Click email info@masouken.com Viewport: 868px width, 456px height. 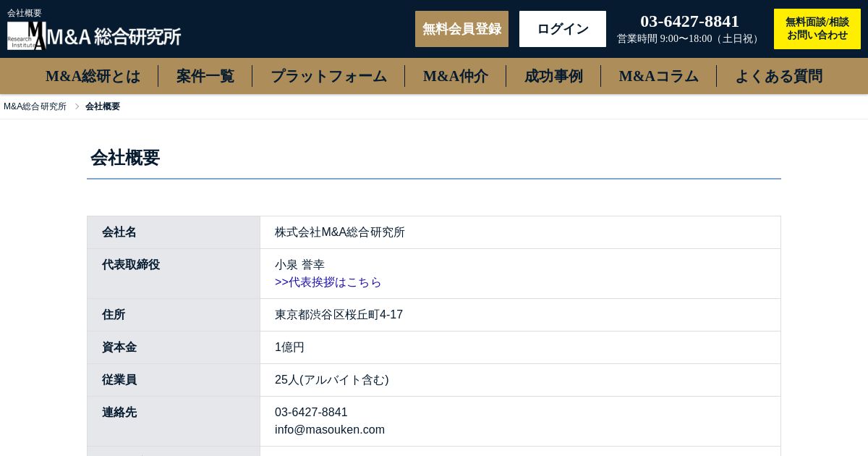point(330,430)
